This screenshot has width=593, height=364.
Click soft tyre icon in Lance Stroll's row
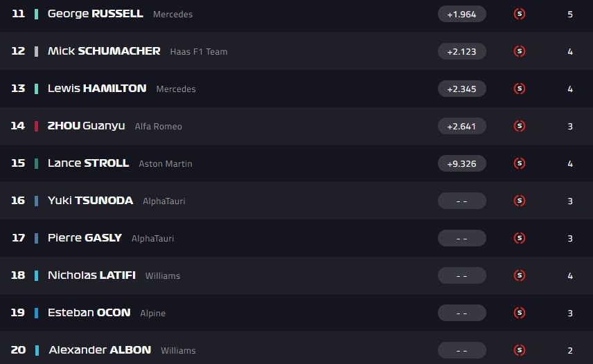click(x=520, y=163)
